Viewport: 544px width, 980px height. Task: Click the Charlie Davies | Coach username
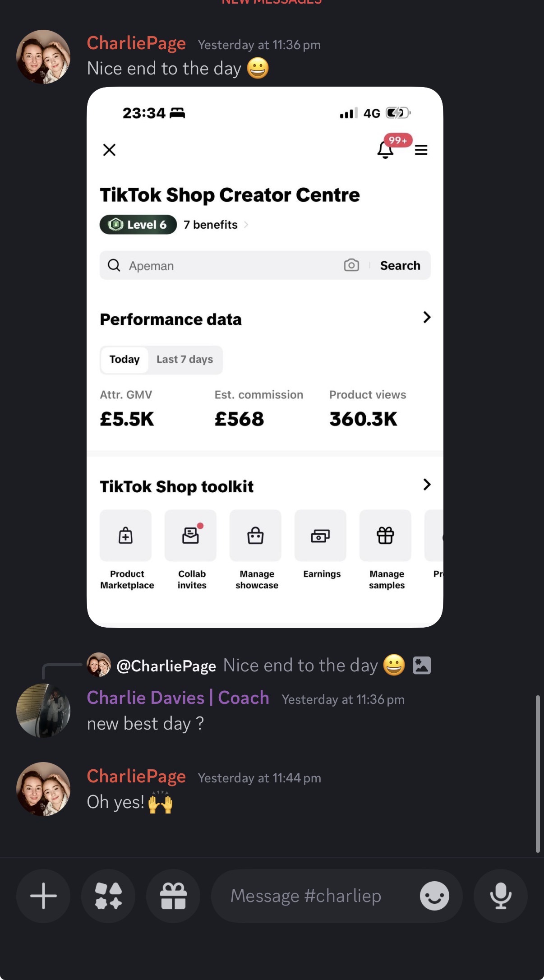(x=178, y=698)
